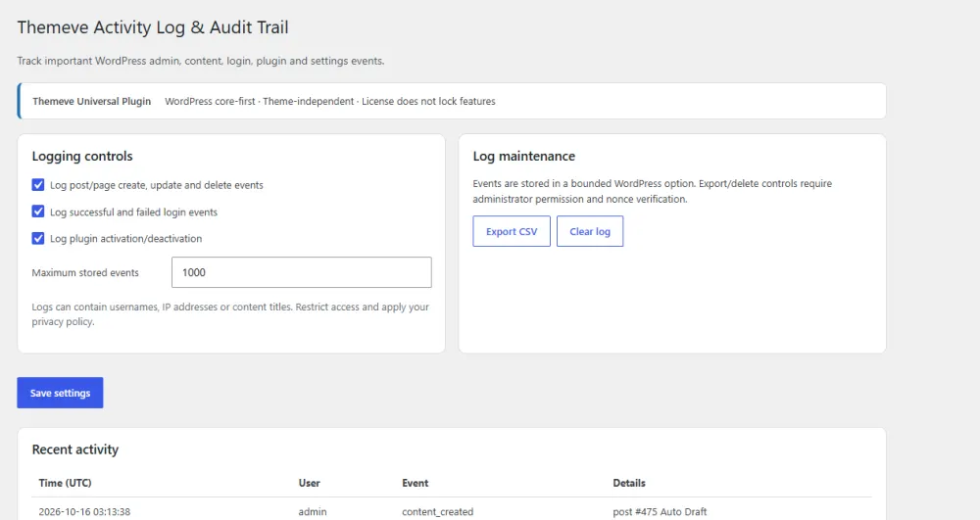
Task: Select the Themeve Universal Plugin label
Action: click(x=92, y=101)
